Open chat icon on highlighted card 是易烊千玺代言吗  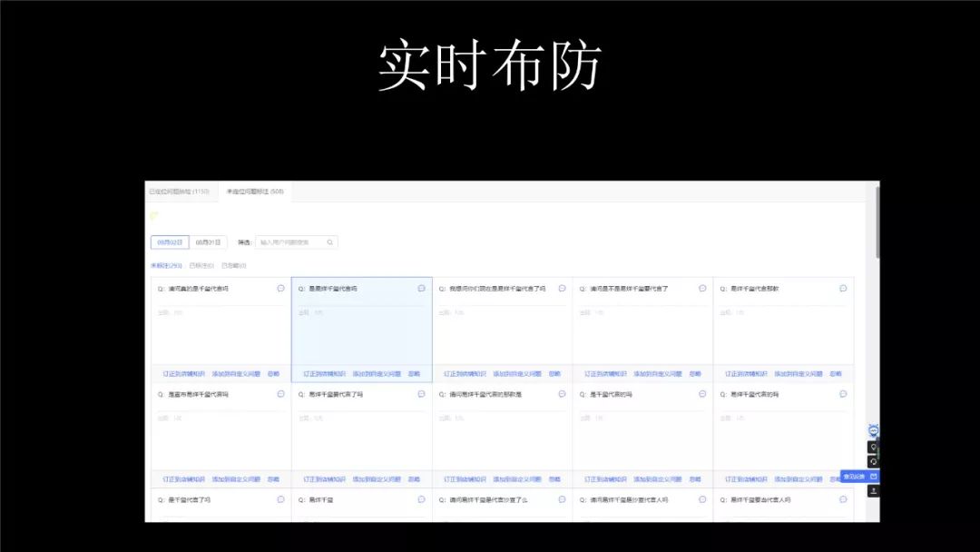point(421,288)
